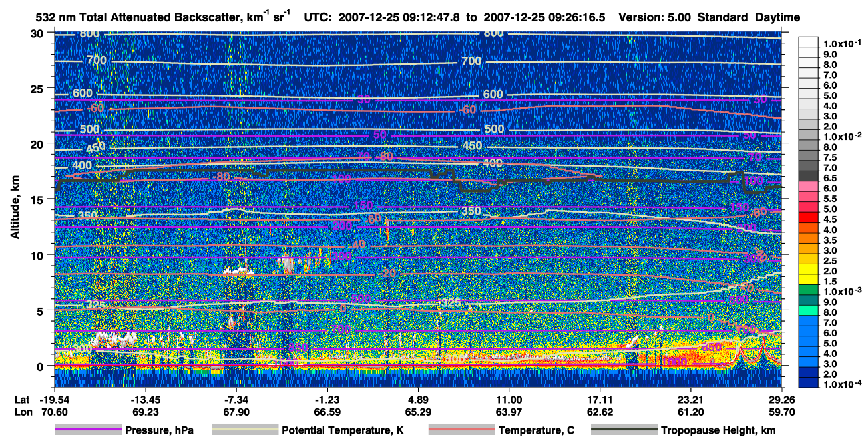Click latitude value '4.89'
The image size is (868, 445).
click(417, 399)
